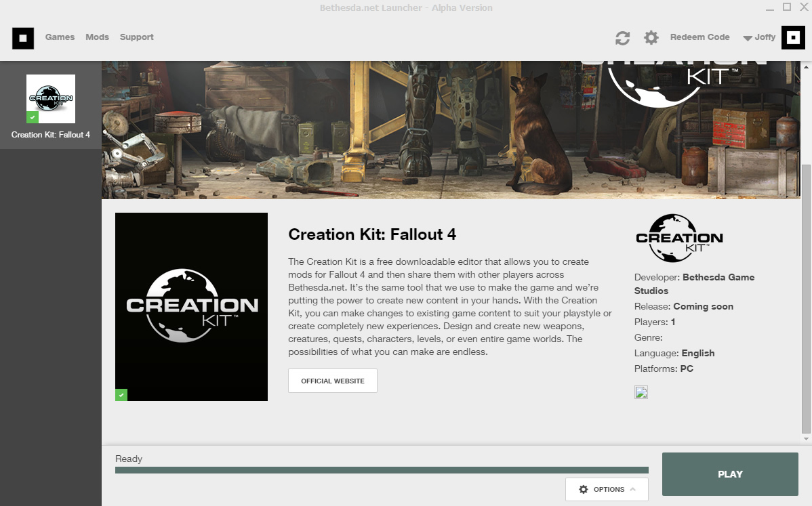
Task: Click the broken image icon under Platforms
Action: (x=641, y=392)
